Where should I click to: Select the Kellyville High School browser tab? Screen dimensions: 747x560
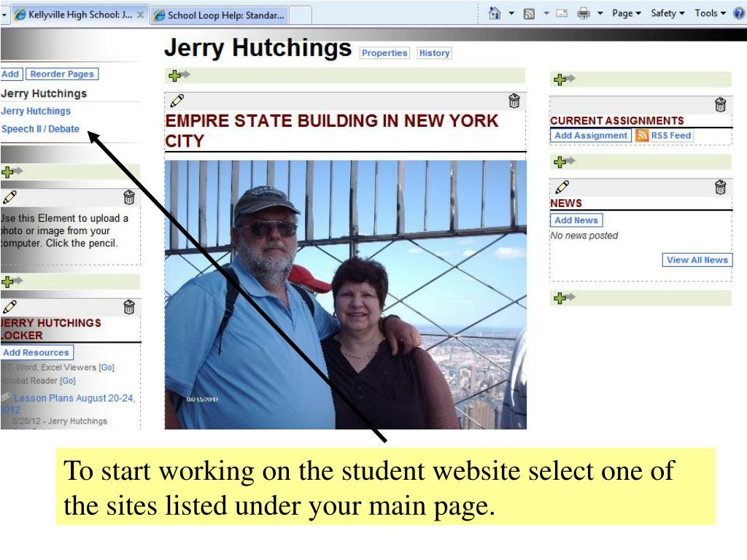76,15
